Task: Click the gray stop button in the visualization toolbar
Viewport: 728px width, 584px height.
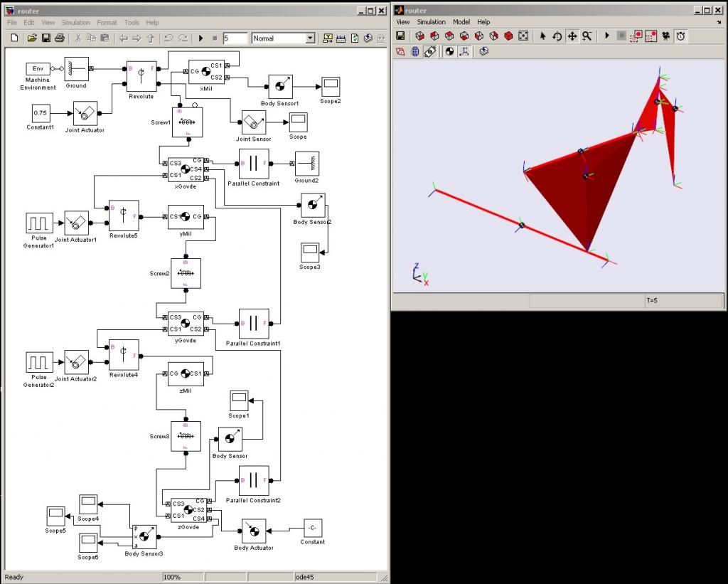Action: [621, 36]
